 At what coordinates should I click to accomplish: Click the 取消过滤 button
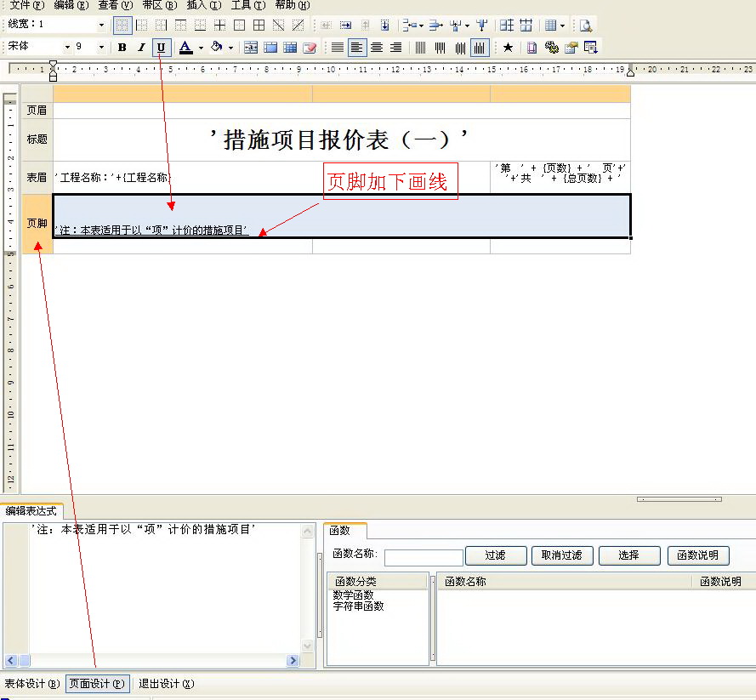(562, 555)
